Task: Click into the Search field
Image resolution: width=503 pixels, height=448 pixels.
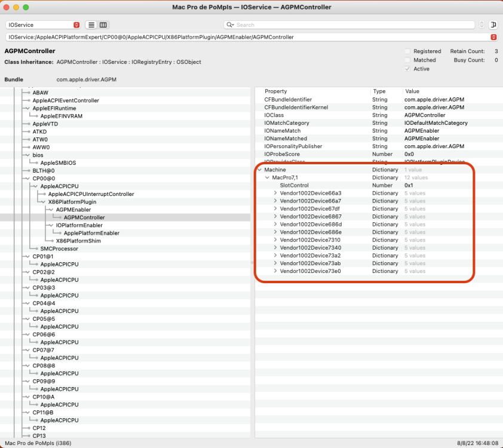Action: coord(349,24)
